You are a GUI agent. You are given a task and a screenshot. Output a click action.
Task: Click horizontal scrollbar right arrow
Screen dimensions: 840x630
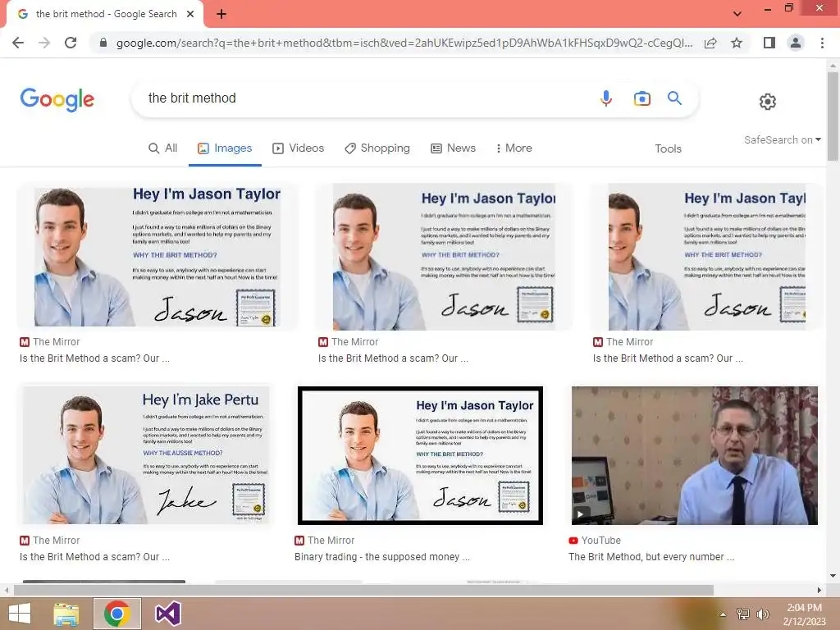tap(819, 591)
